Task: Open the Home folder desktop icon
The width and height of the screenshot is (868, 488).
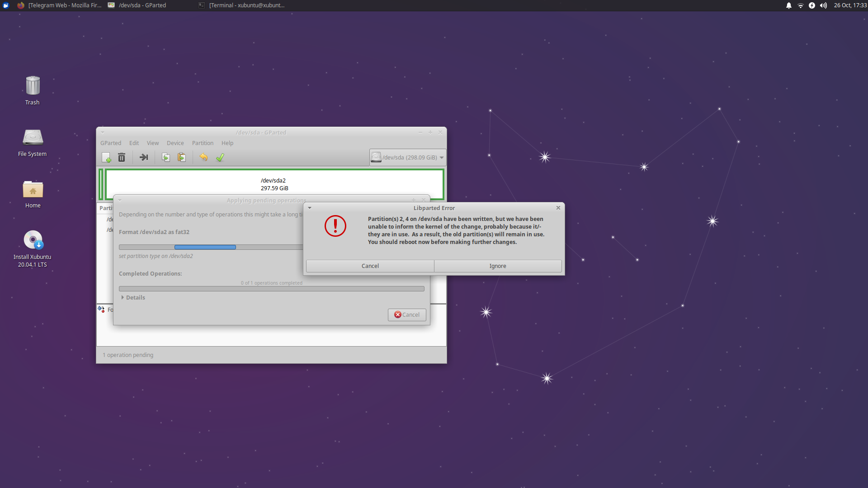Action: click(33, 194)
